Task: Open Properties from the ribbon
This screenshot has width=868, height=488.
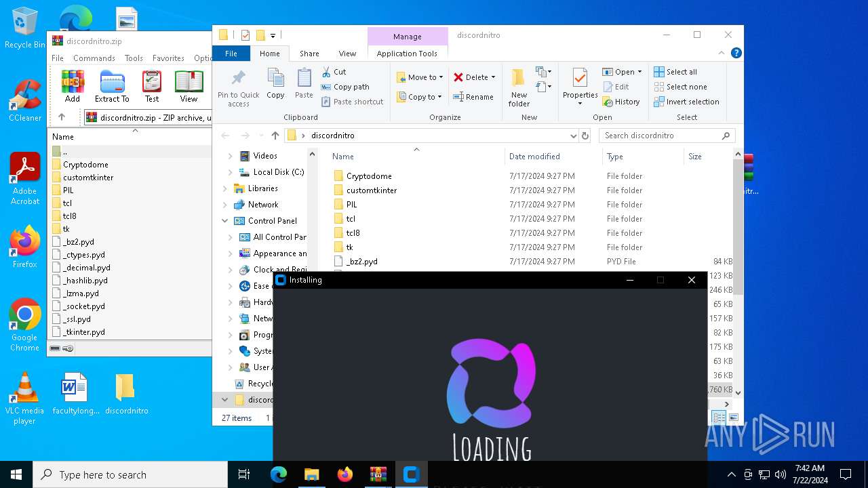Action: pyautogui.click(x=580, y=87)
